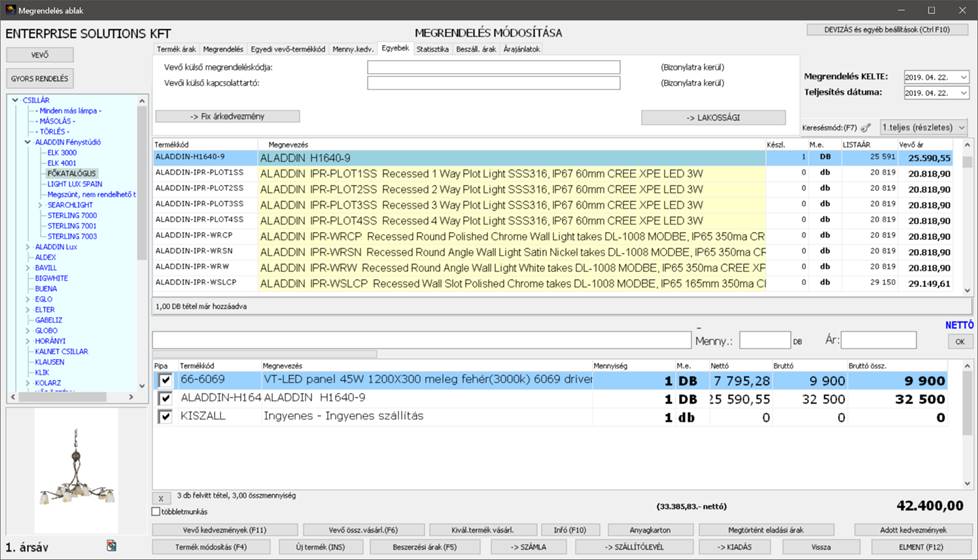
Task: Click the Adott kedvezmények button
Action: 913,530
